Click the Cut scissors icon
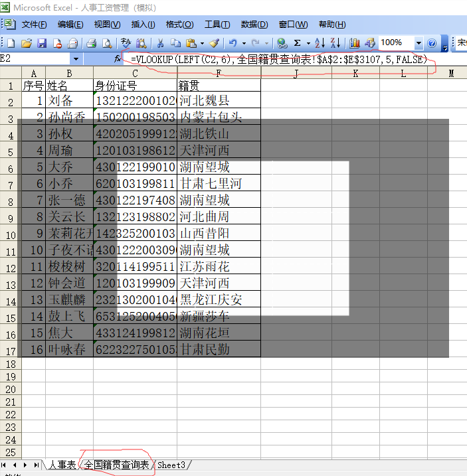467x476 pixels. tap(160, 43)
